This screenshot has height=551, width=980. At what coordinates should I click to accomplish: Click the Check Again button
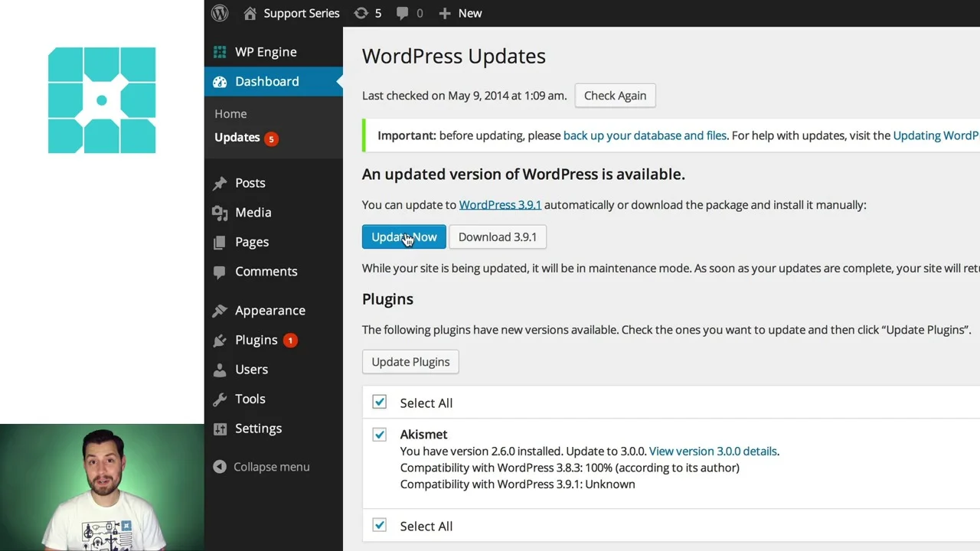tap(616, 96)
